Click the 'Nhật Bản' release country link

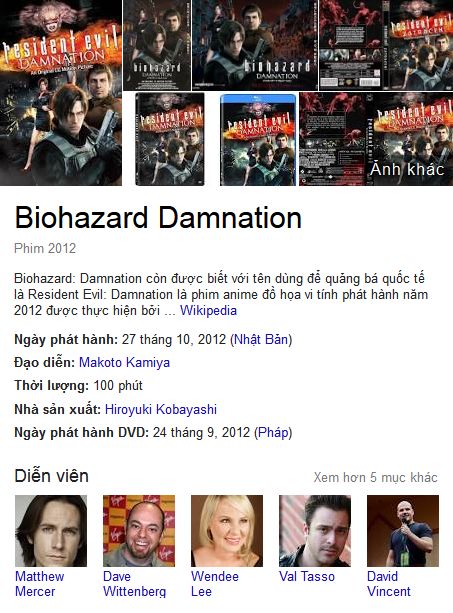(261, 339)
